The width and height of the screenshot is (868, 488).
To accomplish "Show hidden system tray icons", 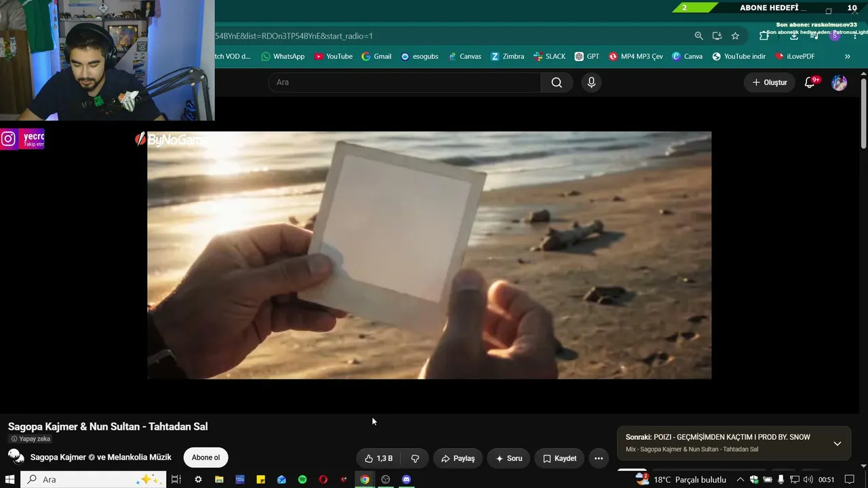I will (741, 479).
